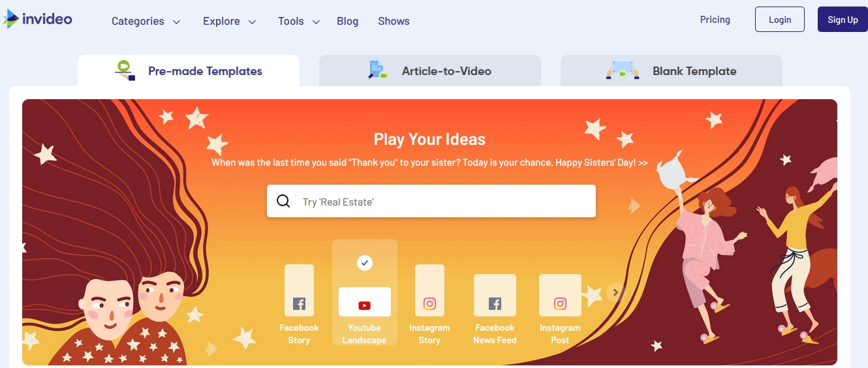Open the Happy Sisters' Day promo link

(x=429, y=162)
